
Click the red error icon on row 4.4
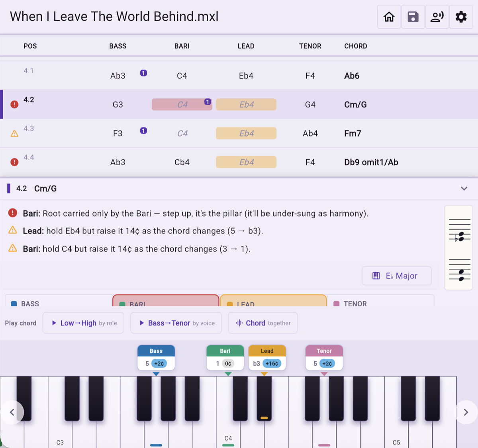coord(14,162)
